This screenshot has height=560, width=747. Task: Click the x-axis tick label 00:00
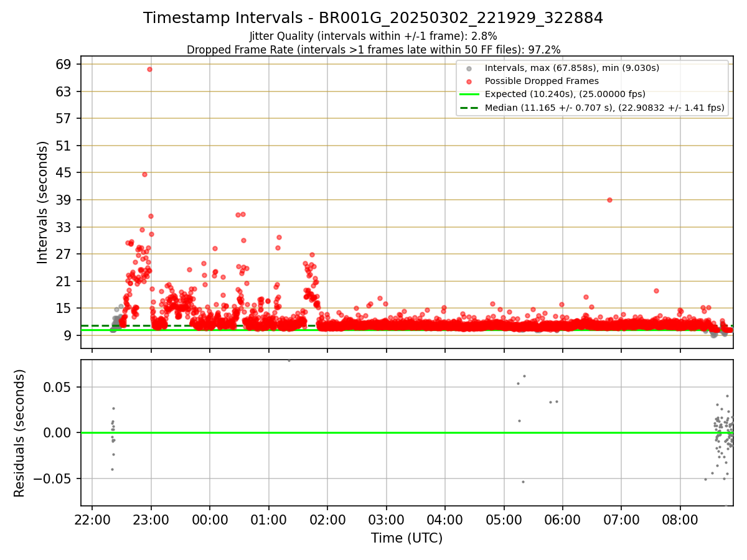(210, 519)
